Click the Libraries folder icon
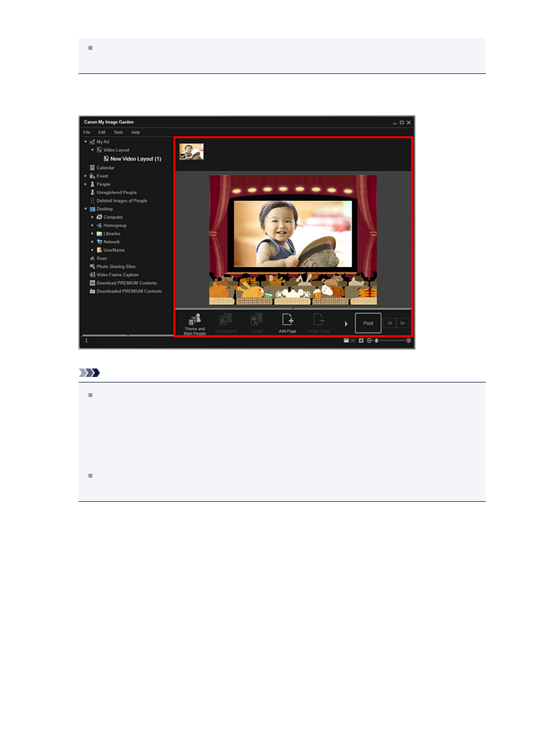Screen dimensions: 534x756 click(x=99, y=234)
